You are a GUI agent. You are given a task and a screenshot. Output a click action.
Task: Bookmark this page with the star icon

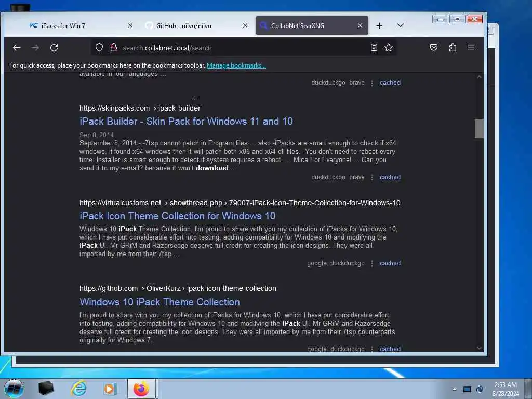tap(389, 47)
